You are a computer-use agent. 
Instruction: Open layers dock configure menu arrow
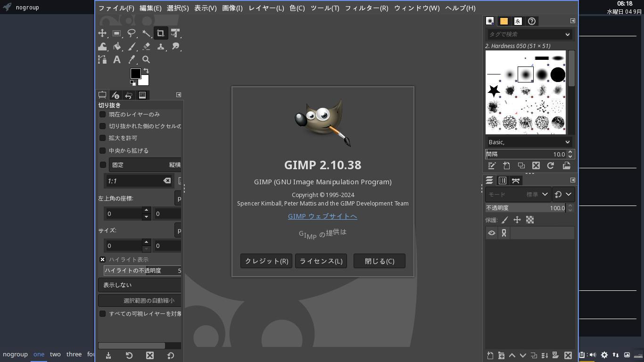(573, 180)
